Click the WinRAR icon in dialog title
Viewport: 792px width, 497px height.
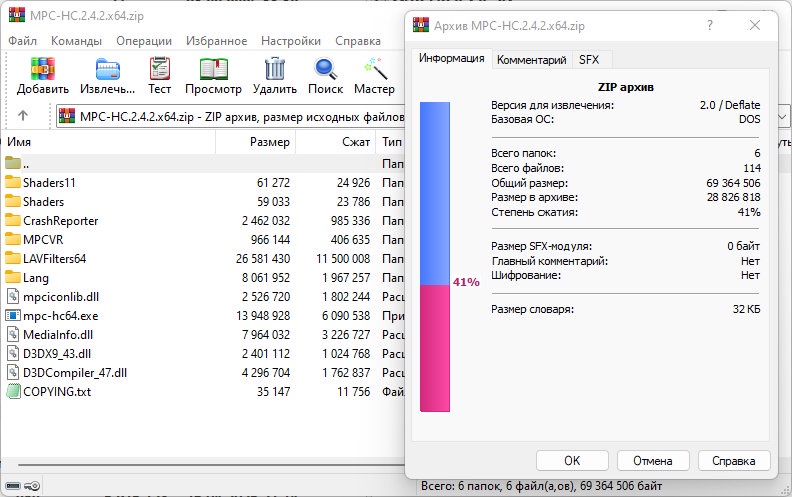(421, 25)
